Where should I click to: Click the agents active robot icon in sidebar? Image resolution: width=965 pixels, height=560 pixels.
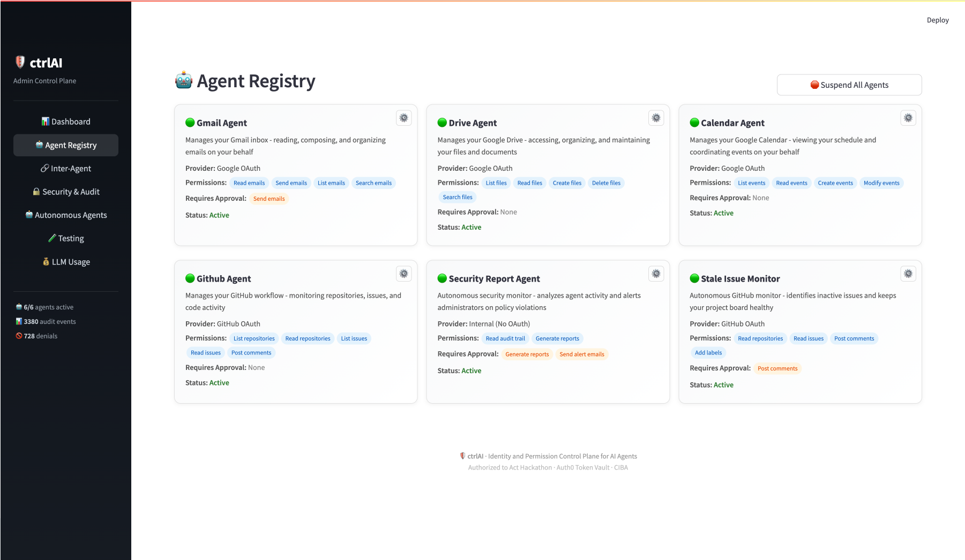point(19,307)
